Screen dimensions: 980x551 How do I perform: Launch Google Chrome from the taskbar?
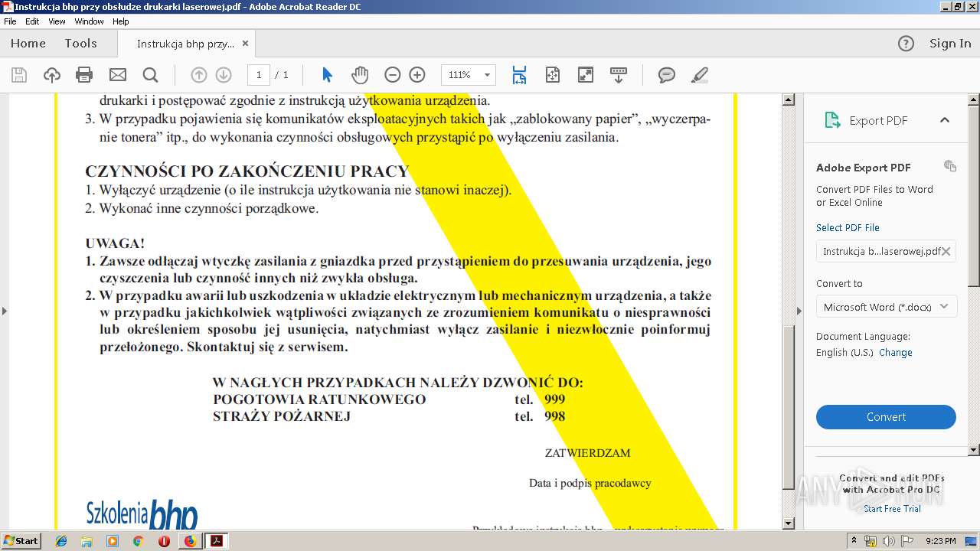point(138,541)
